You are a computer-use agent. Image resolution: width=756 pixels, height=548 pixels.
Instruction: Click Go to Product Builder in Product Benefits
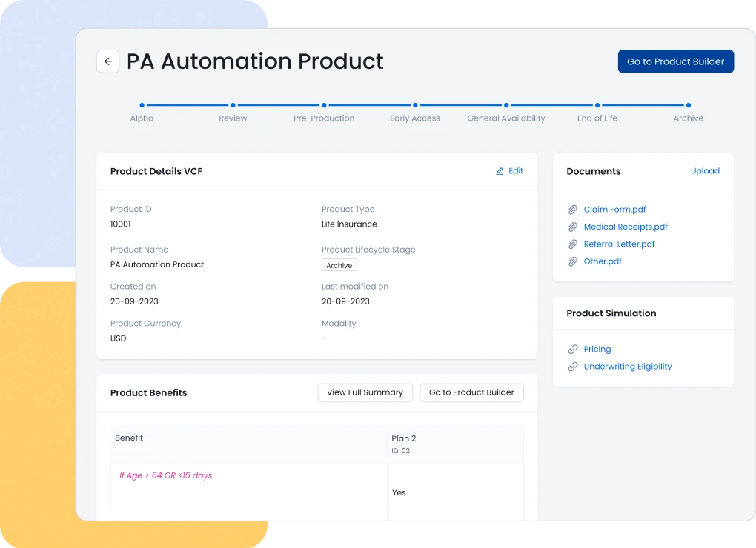[471, 392]
